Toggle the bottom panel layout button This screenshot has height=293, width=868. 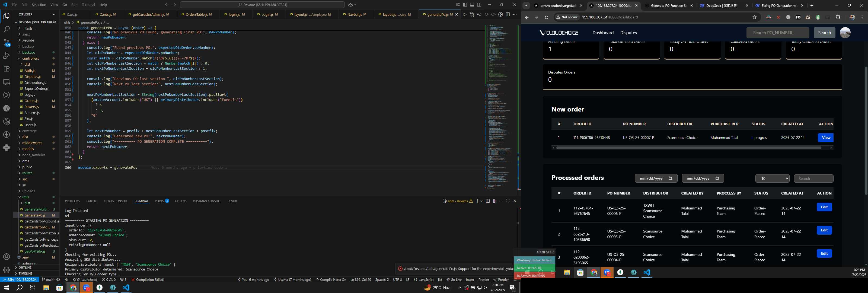[x=472, y=5]
